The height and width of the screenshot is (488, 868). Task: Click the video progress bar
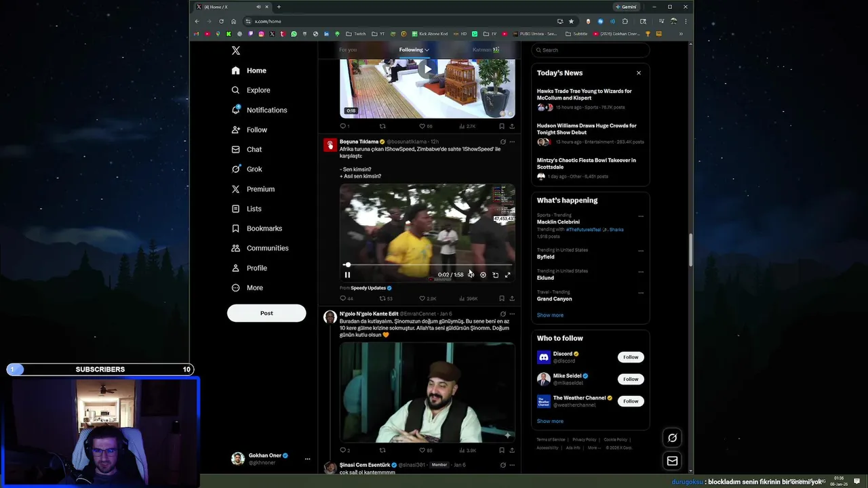(x=427, y=265)
